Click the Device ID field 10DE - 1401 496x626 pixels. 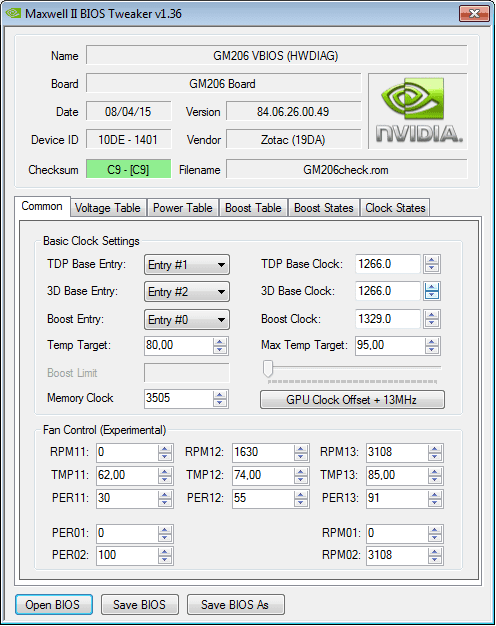[129, 139]
